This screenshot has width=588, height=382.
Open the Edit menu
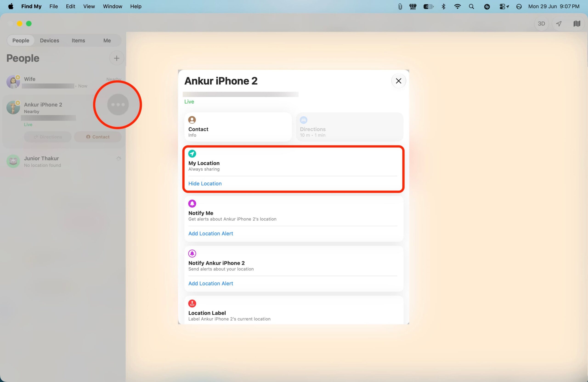(x=71, y=6)
